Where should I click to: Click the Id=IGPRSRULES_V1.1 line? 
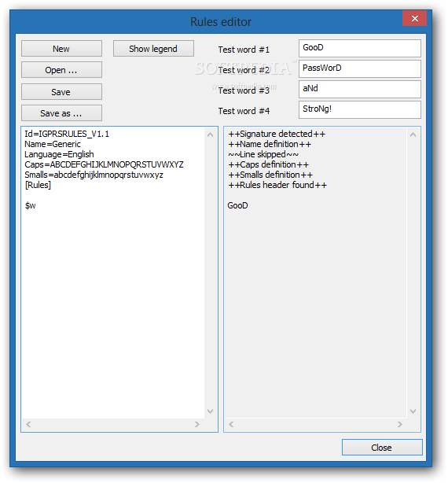67,134
